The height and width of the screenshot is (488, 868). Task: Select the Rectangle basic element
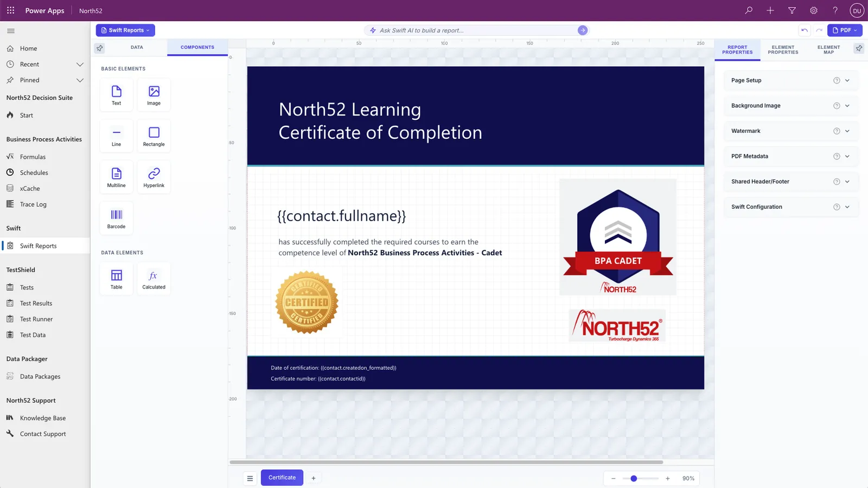click(x=154, y=136)
